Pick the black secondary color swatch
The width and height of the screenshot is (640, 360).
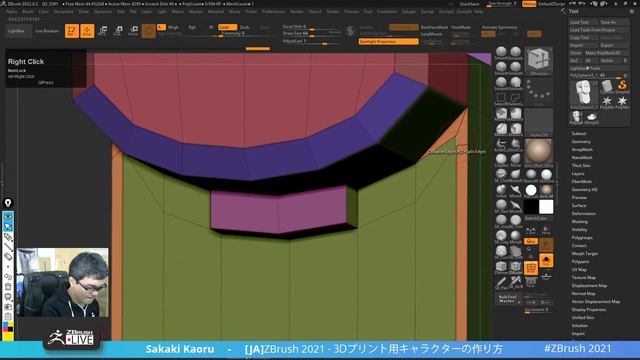(x=531, y=207)
